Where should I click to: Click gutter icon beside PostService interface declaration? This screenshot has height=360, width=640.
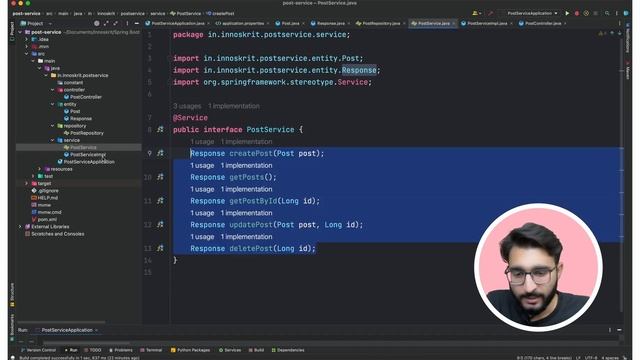(160, 129)
